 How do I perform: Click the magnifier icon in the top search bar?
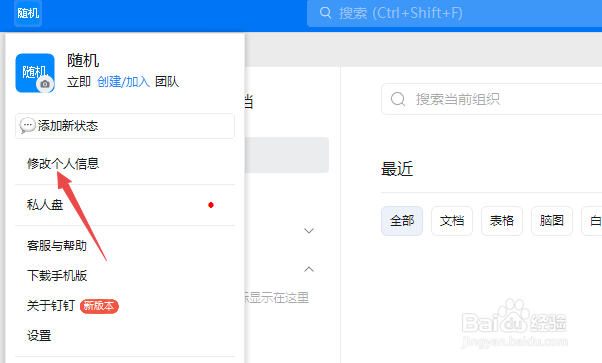point(325,13)
